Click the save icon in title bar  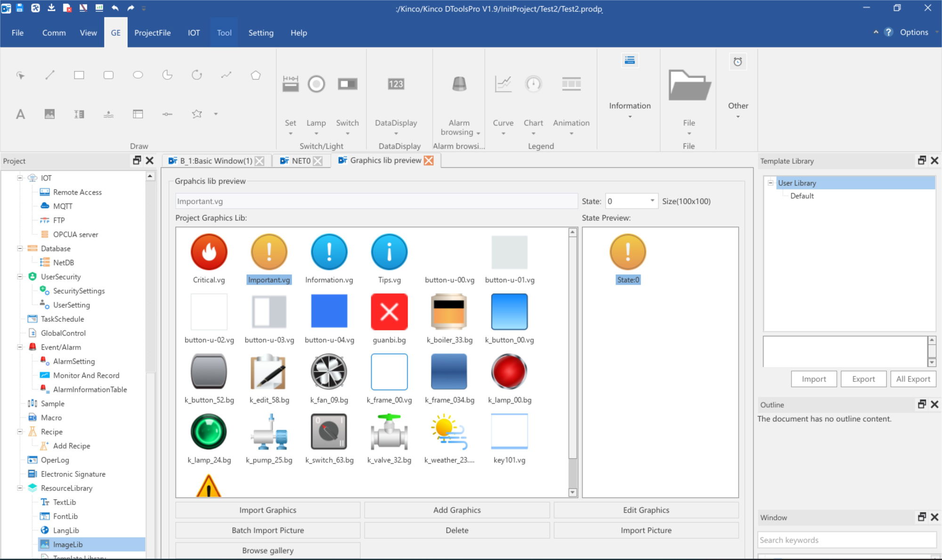point(19,8)
